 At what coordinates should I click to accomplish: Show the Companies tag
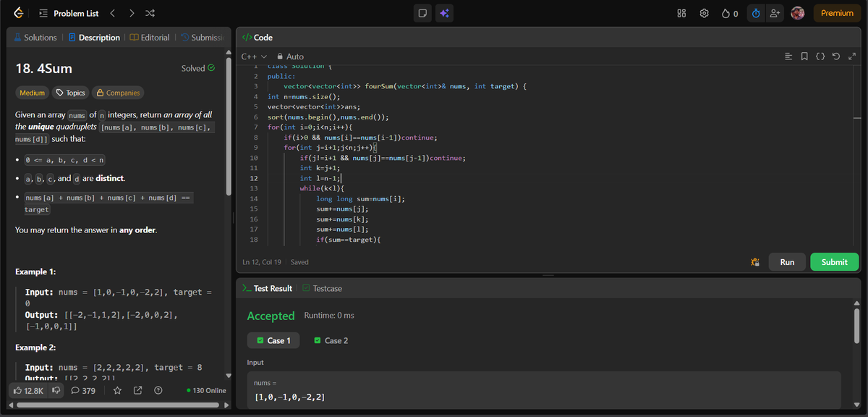tap(117, 93)
